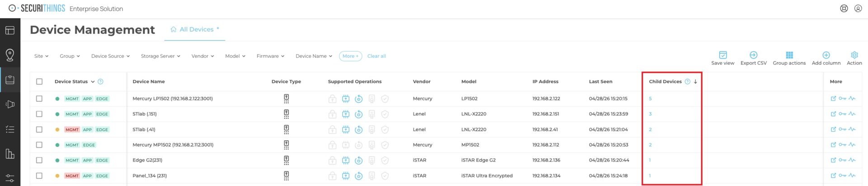Open the Firmware filter dropdown

click(270, 56)
